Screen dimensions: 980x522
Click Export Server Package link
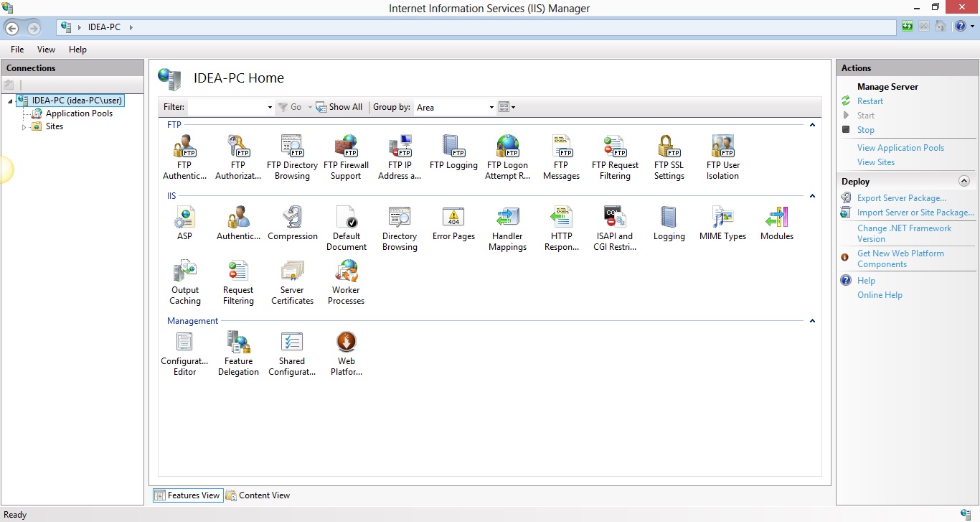click(902, 198)
